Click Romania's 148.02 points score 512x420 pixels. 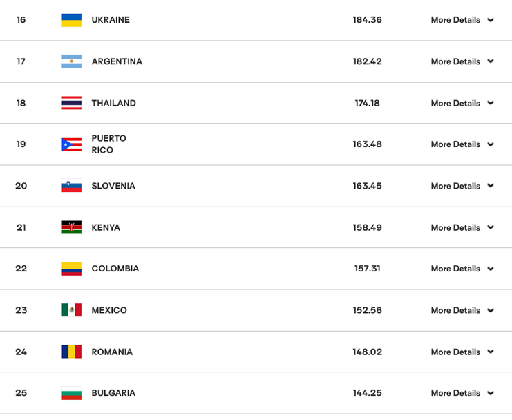[368, 352]
